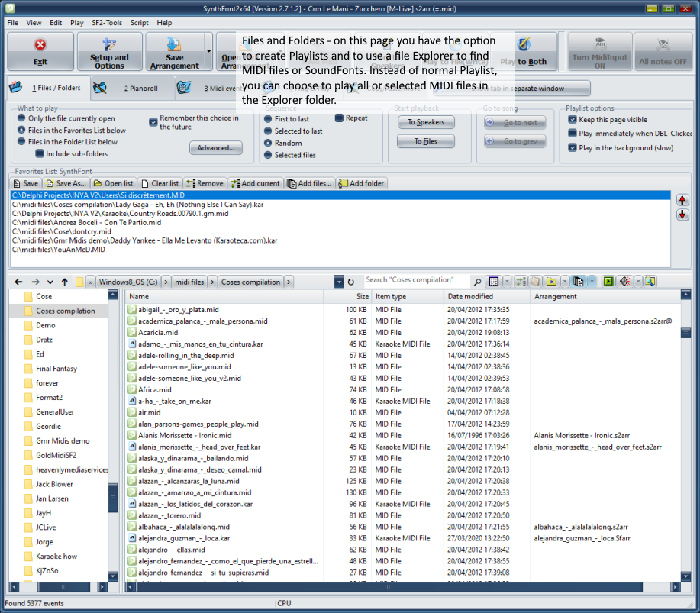This screenshot has height=613, width=700.
Task: Toggle 'Keep this page visible'
Action: 608,119
